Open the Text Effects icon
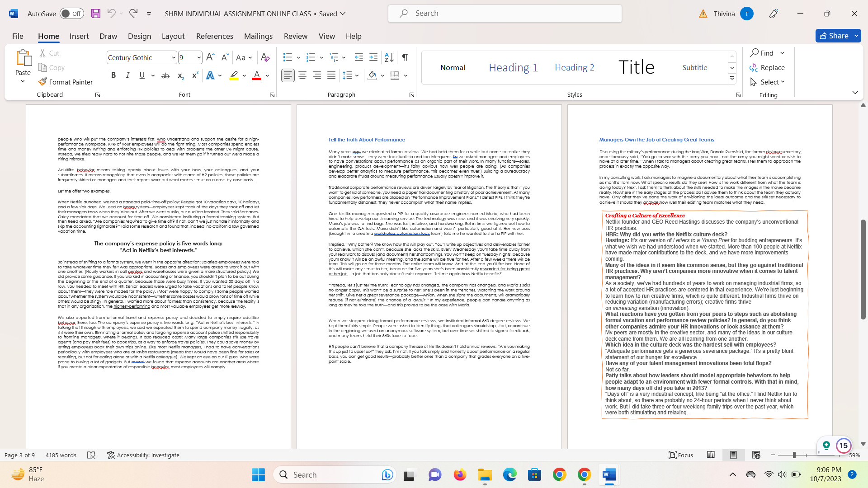This screenshot has height=488, width=868. coord(210,75)
